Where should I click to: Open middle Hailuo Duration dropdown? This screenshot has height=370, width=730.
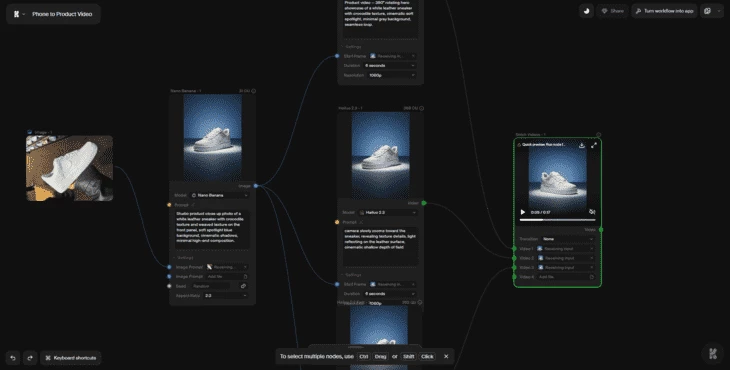390,294
